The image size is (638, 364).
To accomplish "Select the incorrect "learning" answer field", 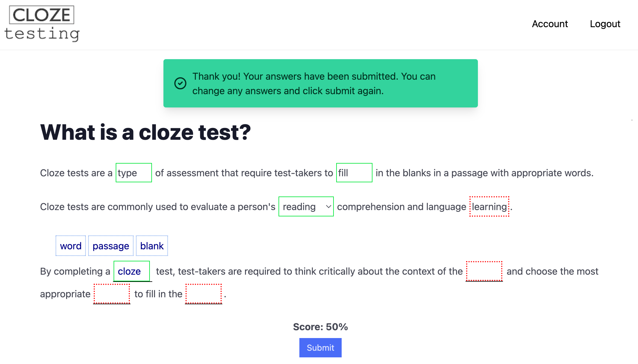I will pyautogui.click(x=489, y=207).
